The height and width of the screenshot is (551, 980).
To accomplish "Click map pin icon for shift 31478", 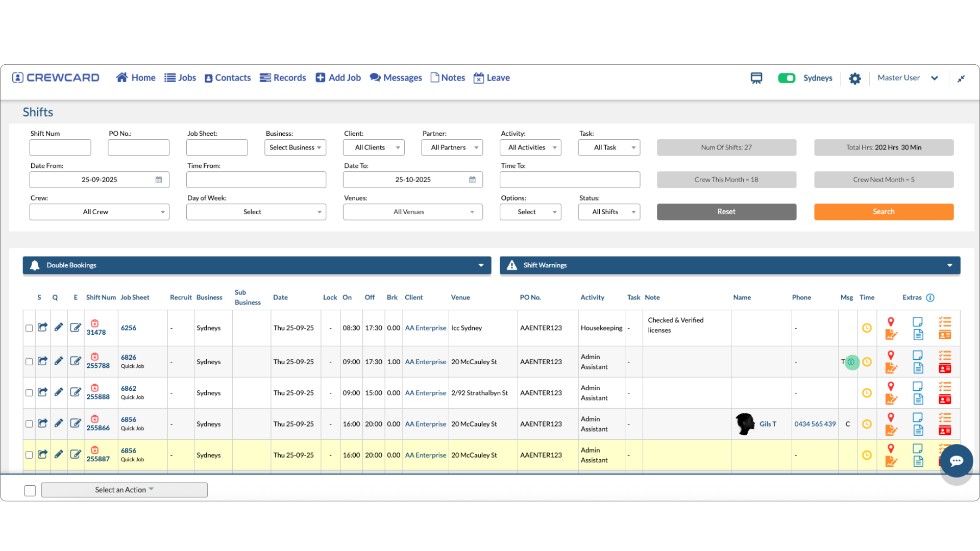I will click(x=891, y=322).
